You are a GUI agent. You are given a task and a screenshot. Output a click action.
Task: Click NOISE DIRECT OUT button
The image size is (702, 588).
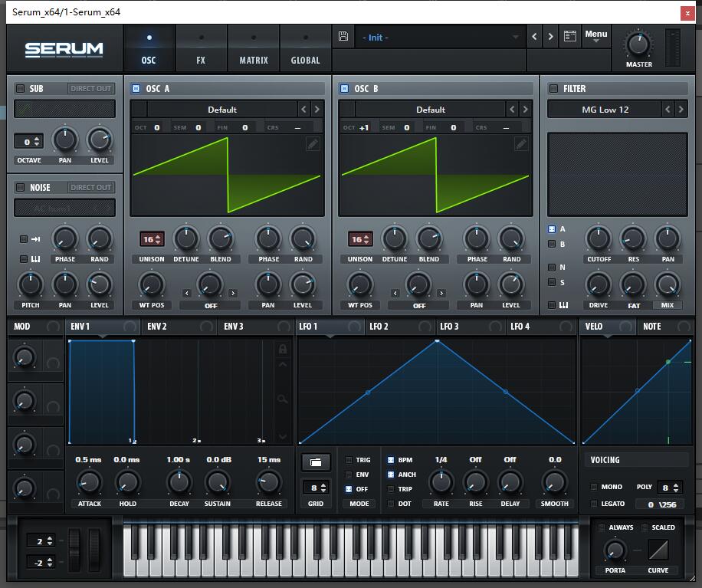[x=91, y=187]
